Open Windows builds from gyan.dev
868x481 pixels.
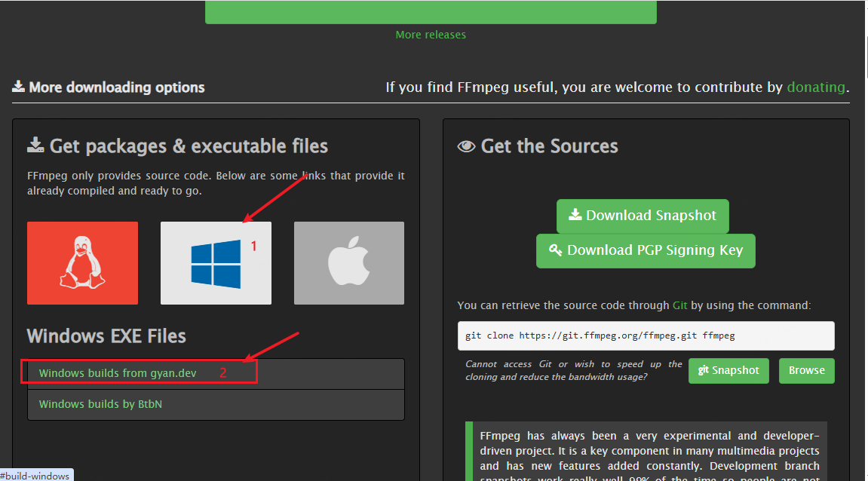coord(118,373)
